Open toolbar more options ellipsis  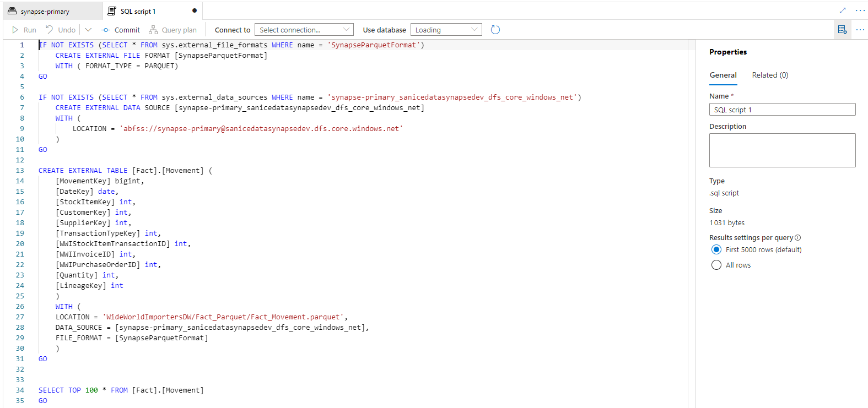point(860,30)
